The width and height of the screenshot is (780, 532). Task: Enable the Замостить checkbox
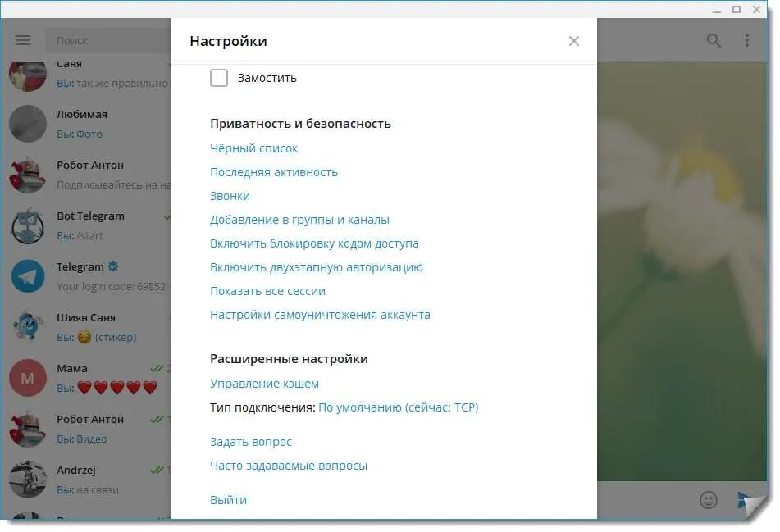[x=219, y=77]
